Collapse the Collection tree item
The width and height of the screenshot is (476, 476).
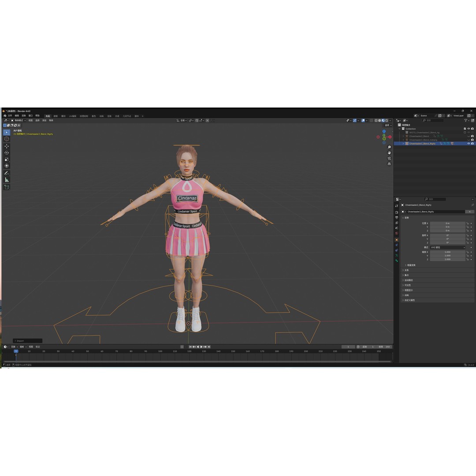click(x=399, y=129)
